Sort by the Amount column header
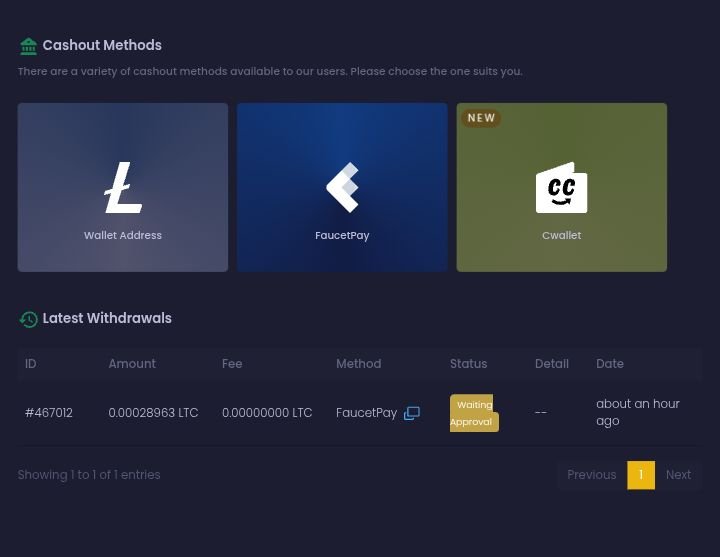Screen dimensions: 720x557 pos(132,364)
